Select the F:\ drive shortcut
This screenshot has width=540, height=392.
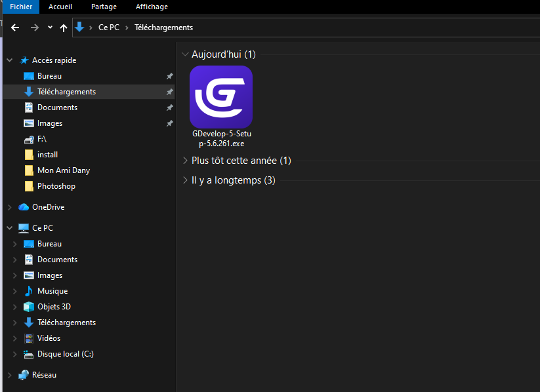(41, 139)
